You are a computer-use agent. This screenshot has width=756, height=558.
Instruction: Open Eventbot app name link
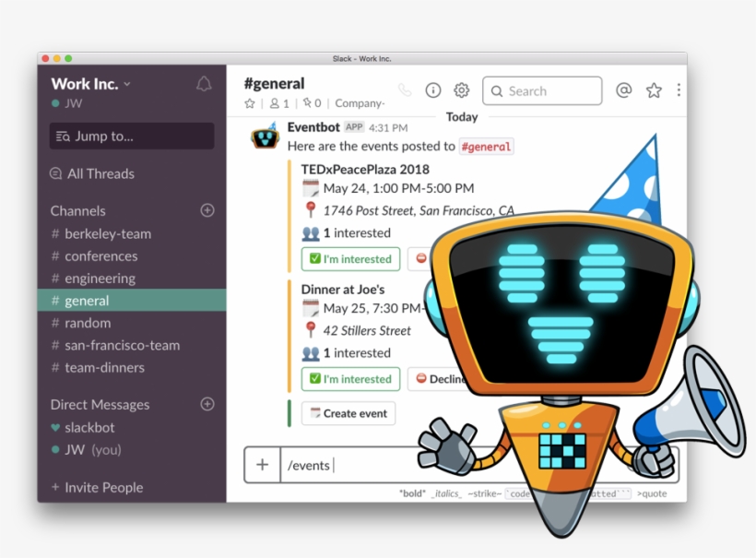tap(313, 127)
